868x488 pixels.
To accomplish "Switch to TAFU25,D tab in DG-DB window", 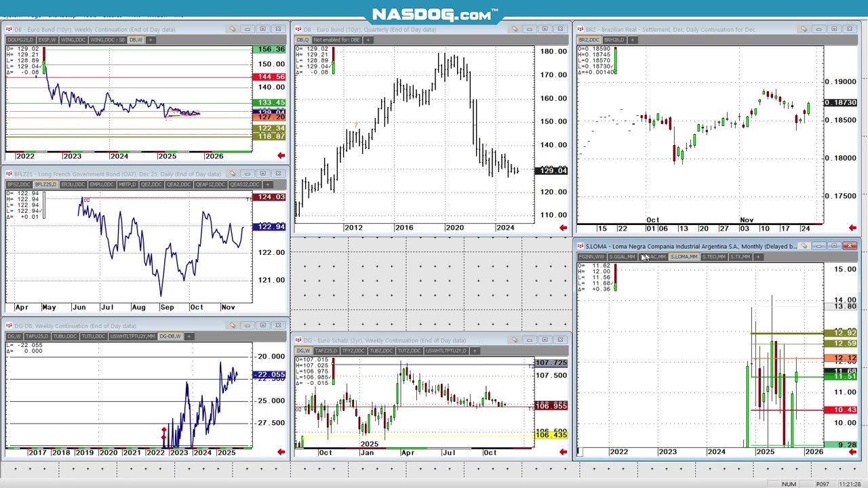I will 37,336.
